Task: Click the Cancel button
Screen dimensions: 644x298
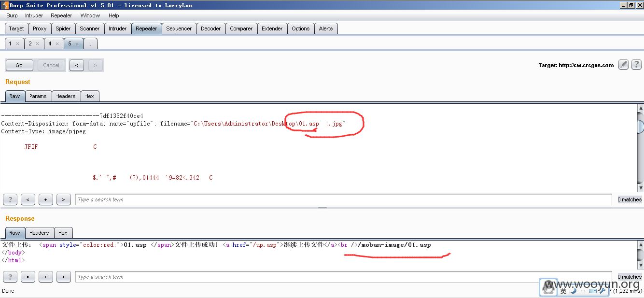Action: 51,65
